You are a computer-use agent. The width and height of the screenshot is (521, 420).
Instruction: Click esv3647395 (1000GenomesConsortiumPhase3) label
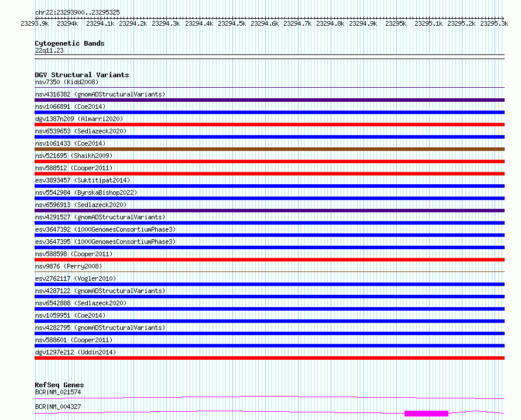coord(105,242)
